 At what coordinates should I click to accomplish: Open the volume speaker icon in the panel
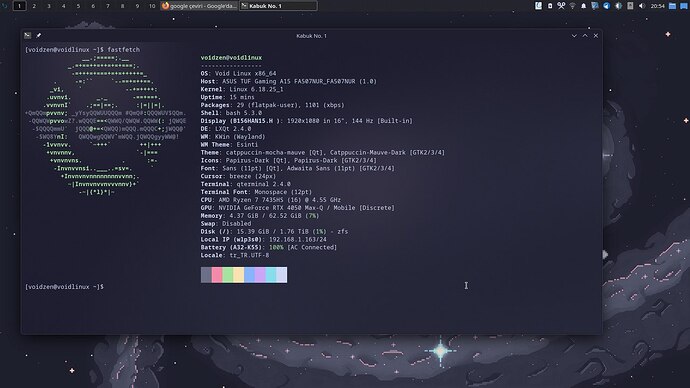(x=641, y=6)
